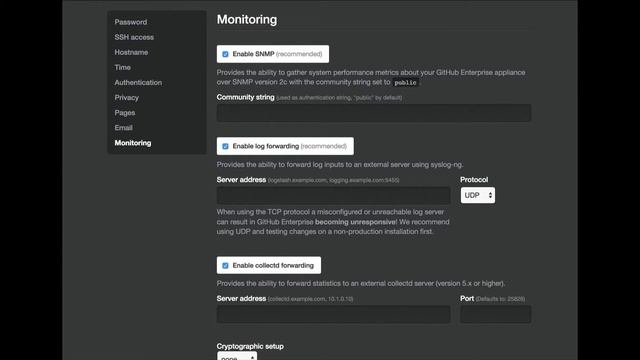
Task: Open the Password settings section
Action: [x=131, y=22]
